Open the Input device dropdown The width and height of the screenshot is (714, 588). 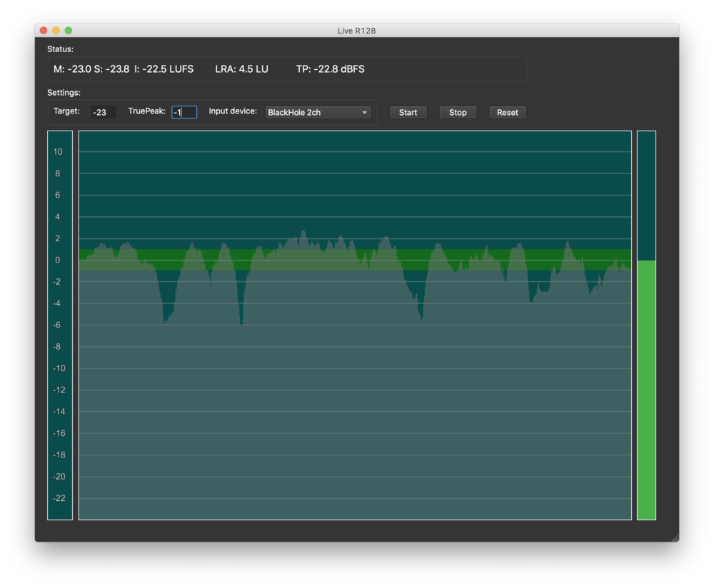click(x=318, y=113)
